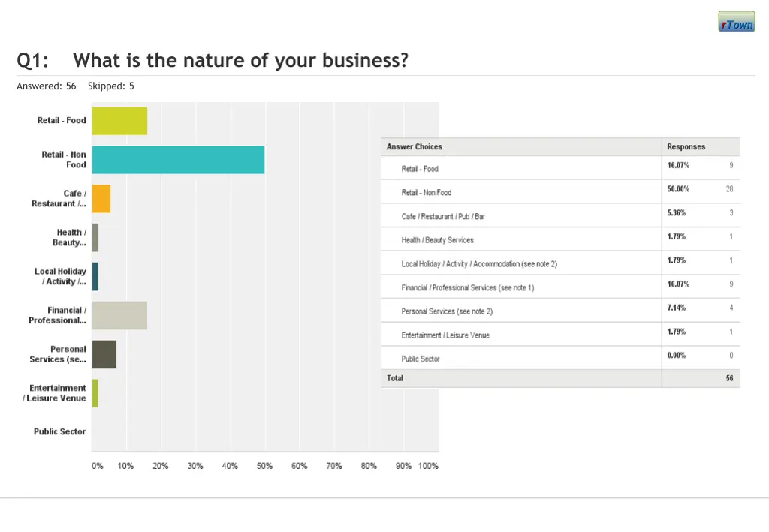Click the yellow-green Retail - Food bar
The height and width of the screenshot is (532, 769).
pyautogui.click(x=119, y=121)
